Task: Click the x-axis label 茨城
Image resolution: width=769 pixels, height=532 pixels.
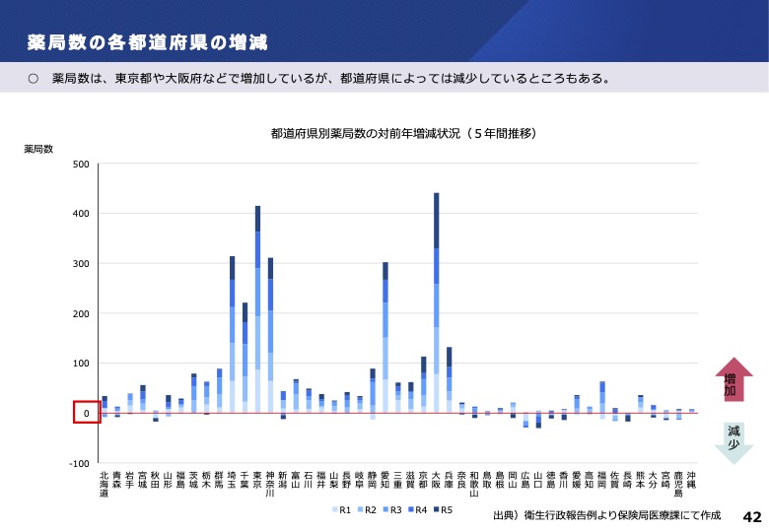Action: pyautogui.click(x=193, y=480)
